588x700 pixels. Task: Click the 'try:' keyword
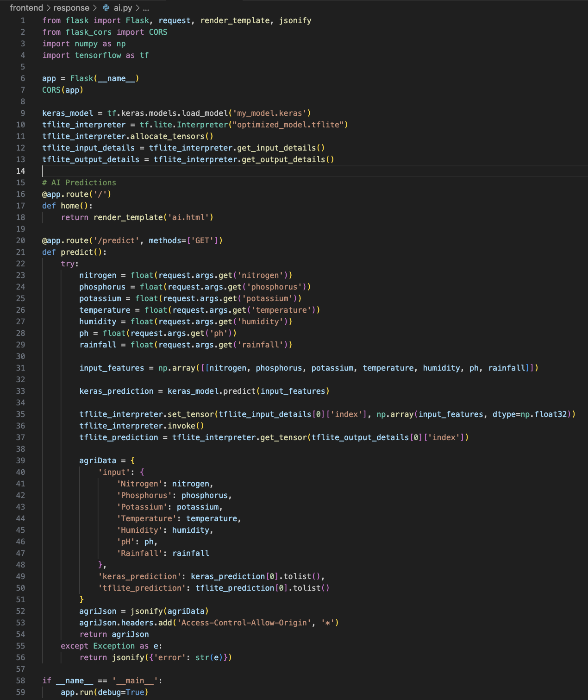click(70, 264)
